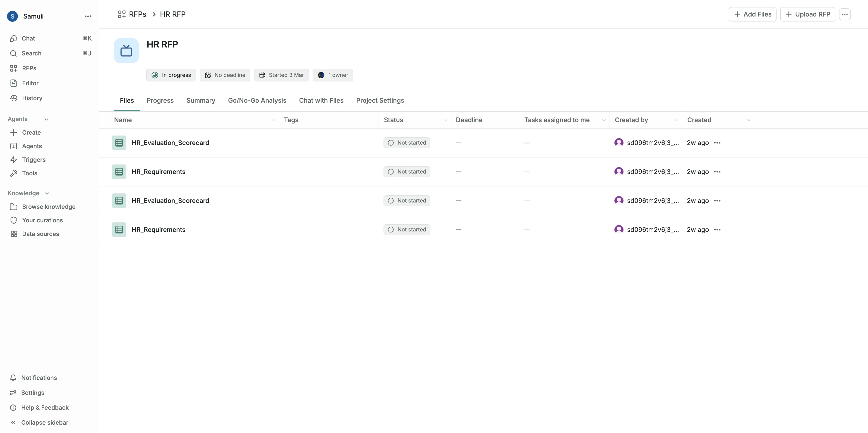Switch to the Summary tab
This screenshot has height=433, width=868.
pos(201,100)
